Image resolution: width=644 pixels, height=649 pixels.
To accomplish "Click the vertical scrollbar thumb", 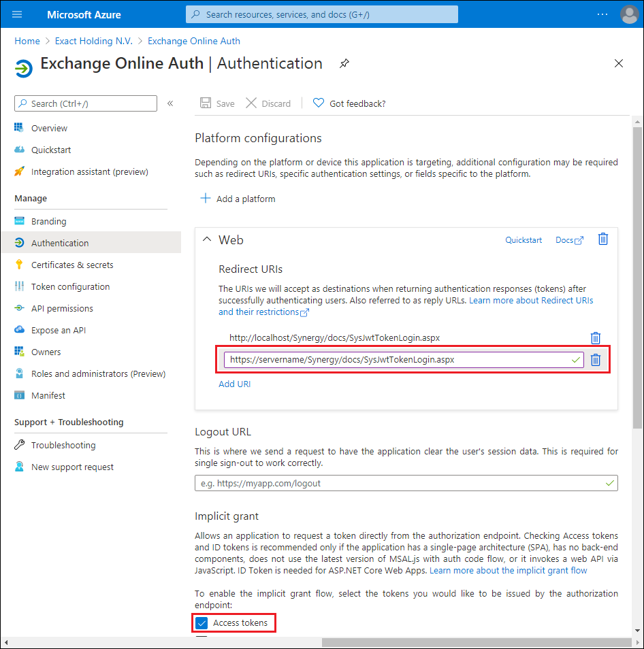I will pyautogui.click(x=637, y=278).
